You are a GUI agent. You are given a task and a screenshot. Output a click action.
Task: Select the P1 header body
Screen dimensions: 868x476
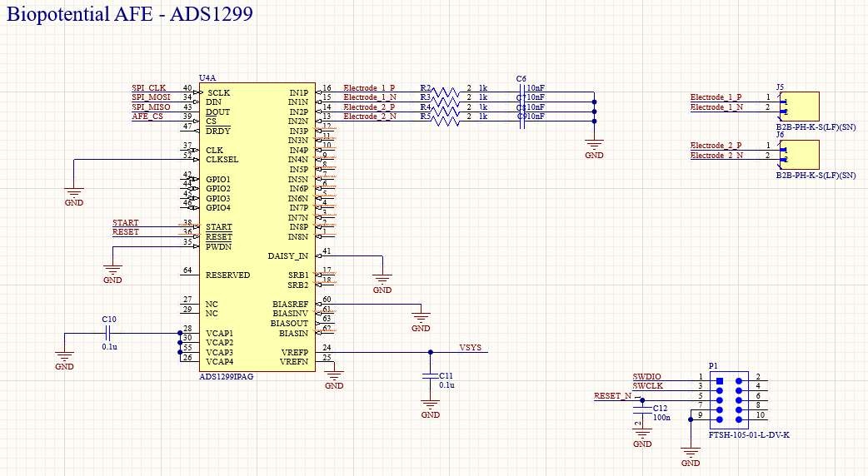pos(729,399)
